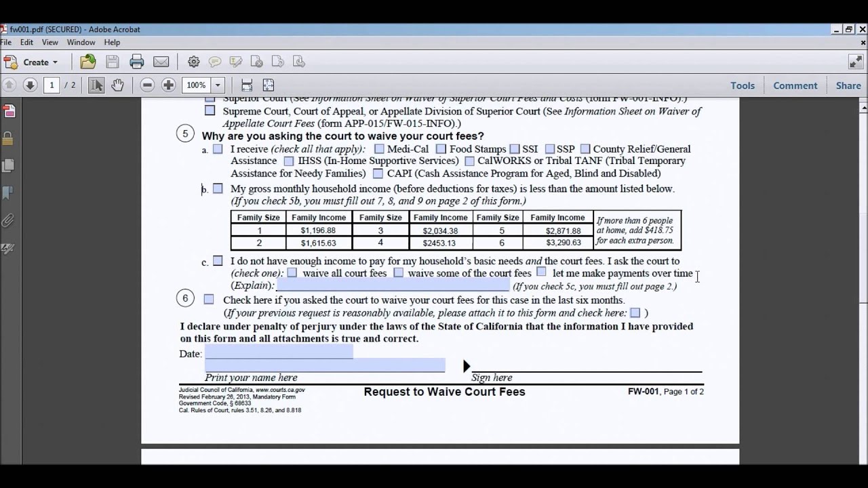Open the File menu
Screen dimensions: 868x488
coord(5,42)
